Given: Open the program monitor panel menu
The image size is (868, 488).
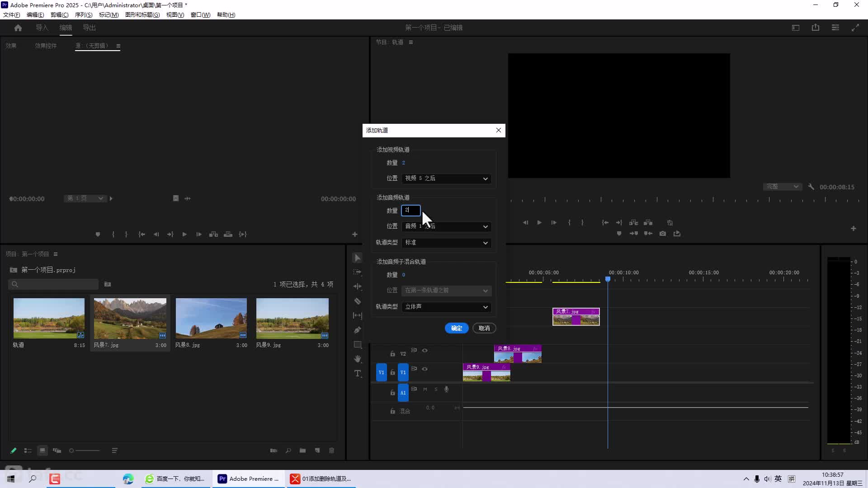Looking at the screenshot, I should (x=411, y=42).
